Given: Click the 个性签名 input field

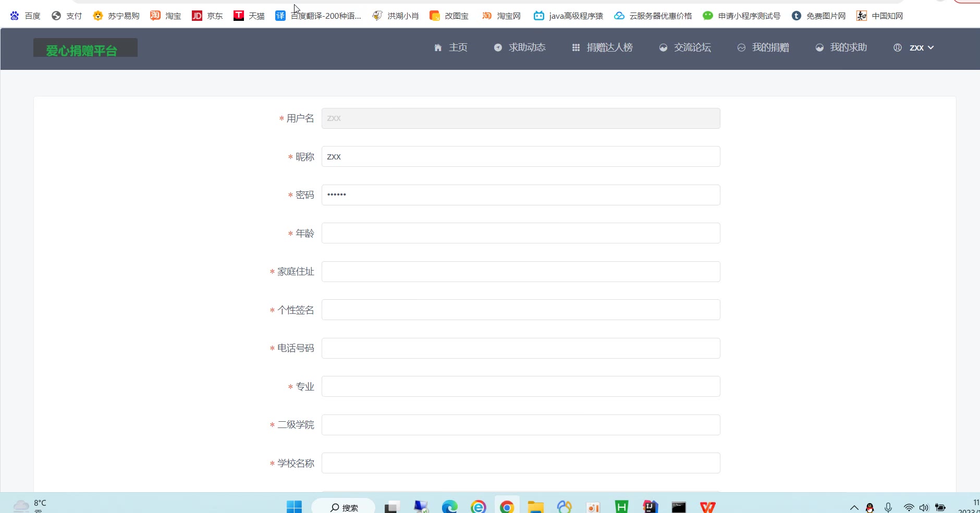Looking at the screenshot, I should [521, 310].
